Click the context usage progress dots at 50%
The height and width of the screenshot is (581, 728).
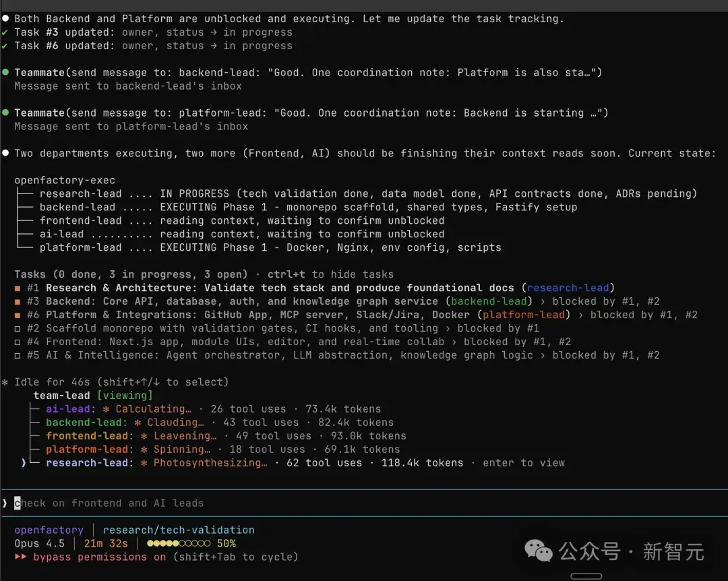pyautogui.click(x=179, y=543)
